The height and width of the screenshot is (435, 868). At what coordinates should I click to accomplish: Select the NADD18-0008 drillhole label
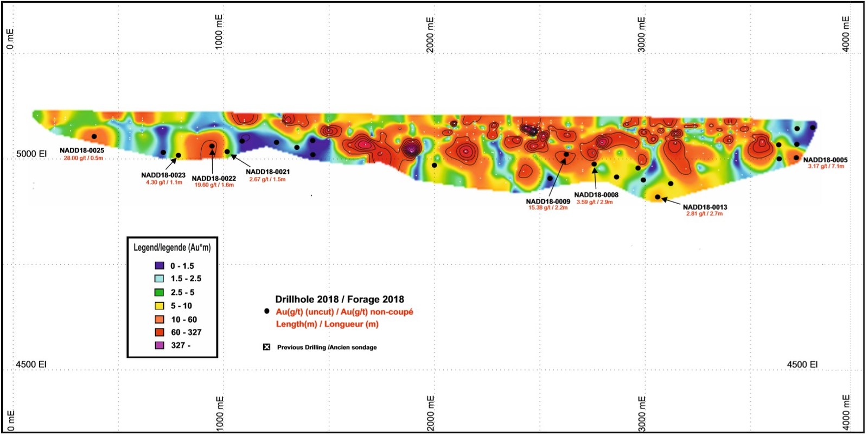[596, 194]
